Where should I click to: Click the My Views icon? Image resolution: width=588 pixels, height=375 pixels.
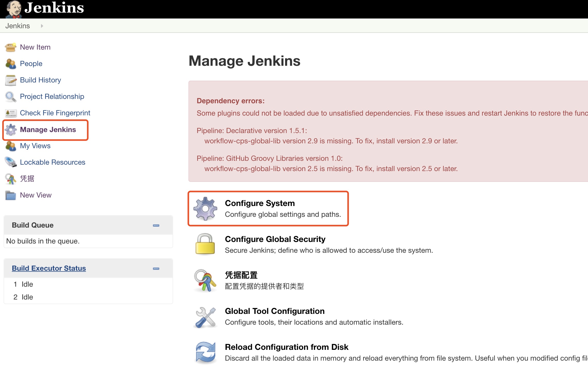point(11,146)
